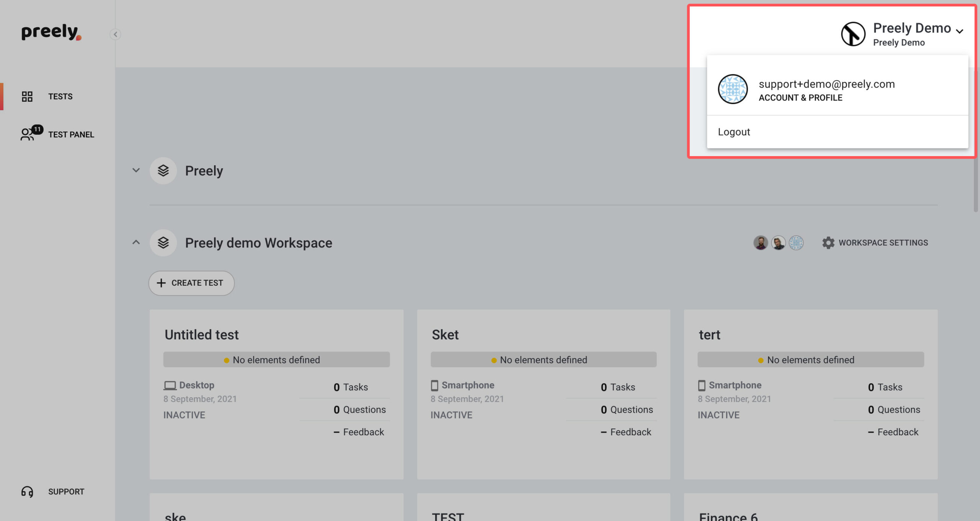The image size is (980, 521).
Task: Click 0 Questions on Untitled test card
Action: [360, 410]
